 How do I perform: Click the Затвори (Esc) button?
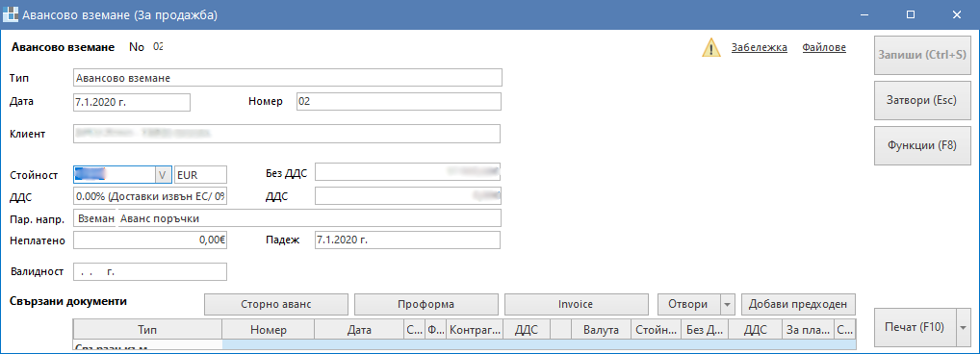922,100
